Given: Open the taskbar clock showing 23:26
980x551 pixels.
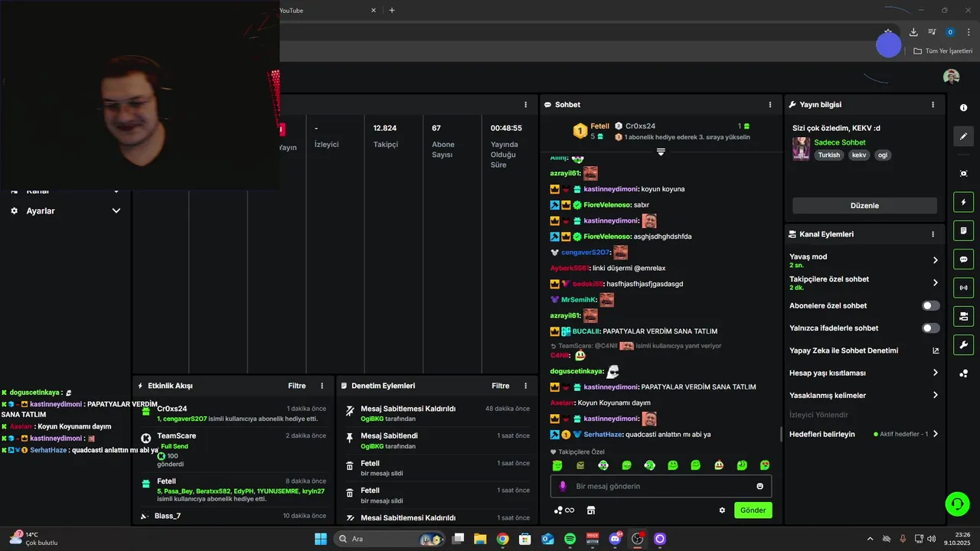Looking at the screenshot, I should 957,539.
